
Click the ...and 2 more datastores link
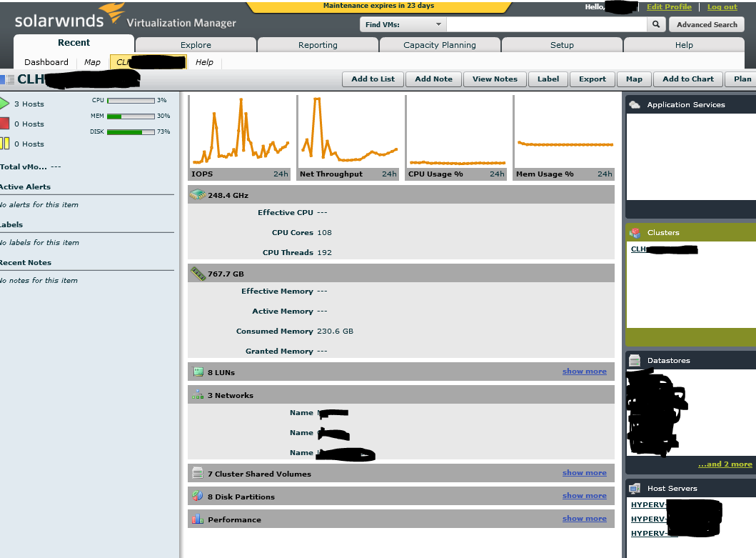(x=725, y=464)
